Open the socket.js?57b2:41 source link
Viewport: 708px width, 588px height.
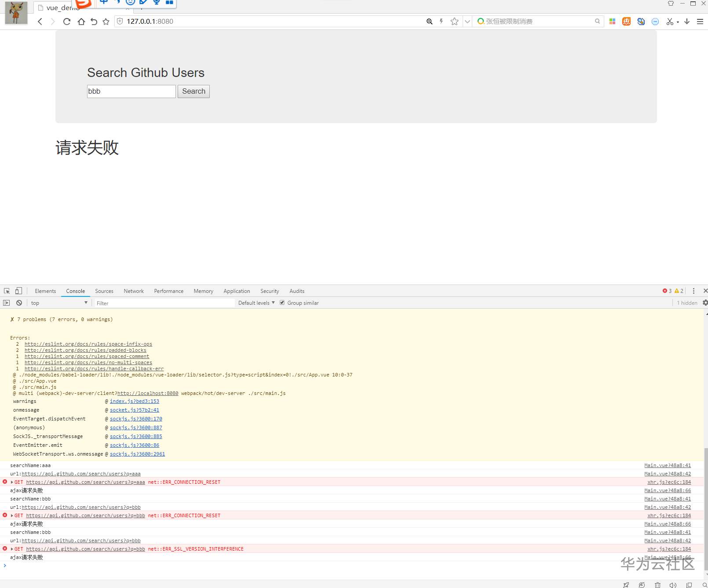click(135, 410)
